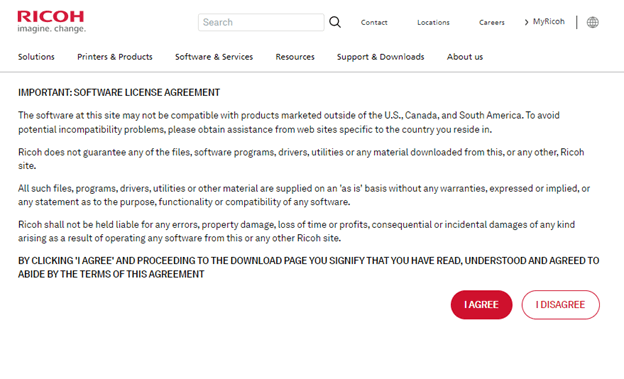
Task: Click the I AGREE button
Action: click(482, 305)
